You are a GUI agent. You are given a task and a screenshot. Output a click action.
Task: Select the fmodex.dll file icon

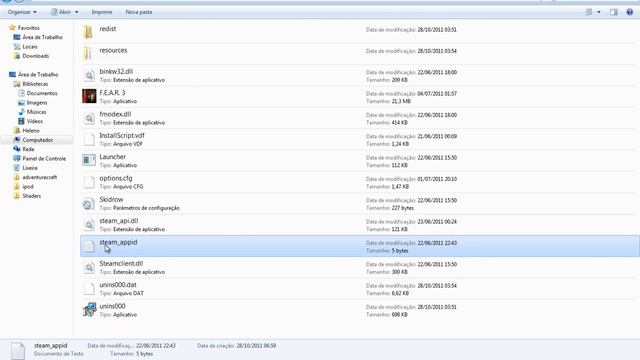tap(89, 118)
